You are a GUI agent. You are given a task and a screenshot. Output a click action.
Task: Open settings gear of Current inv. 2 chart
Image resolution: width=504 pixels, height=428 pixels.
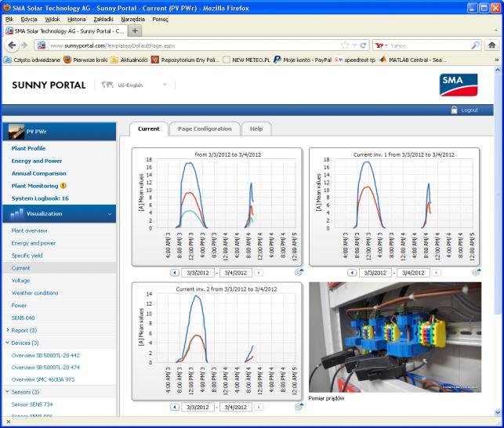[299, 407]
